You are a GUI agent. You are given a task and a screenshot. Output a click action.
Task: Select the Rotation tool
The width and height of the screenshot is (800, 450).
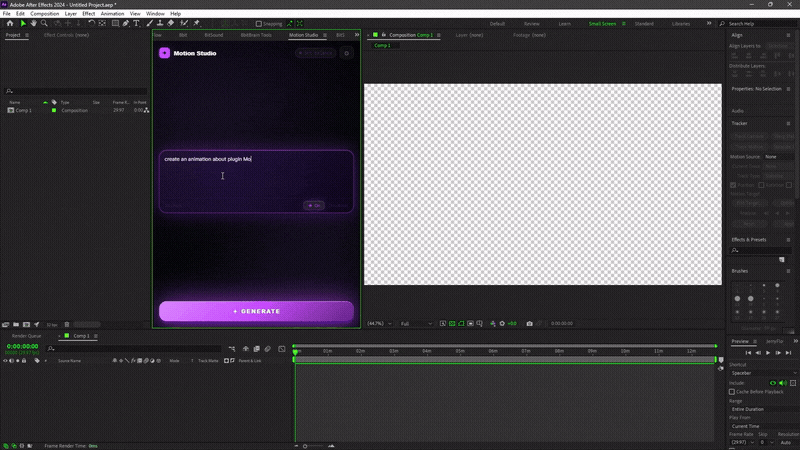click(91, 23)
